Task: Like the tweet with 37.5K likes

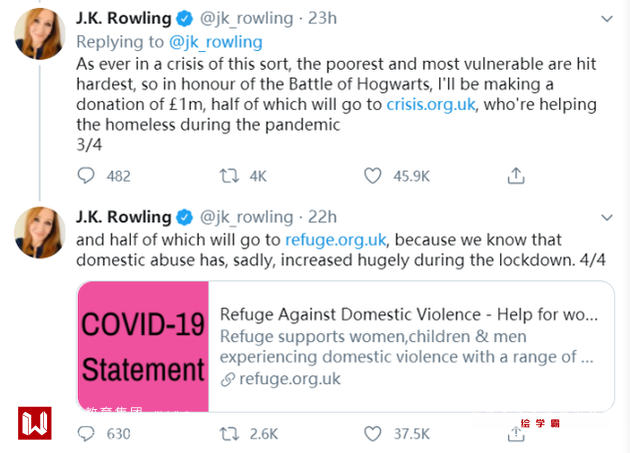Action: tap(373, 433)
